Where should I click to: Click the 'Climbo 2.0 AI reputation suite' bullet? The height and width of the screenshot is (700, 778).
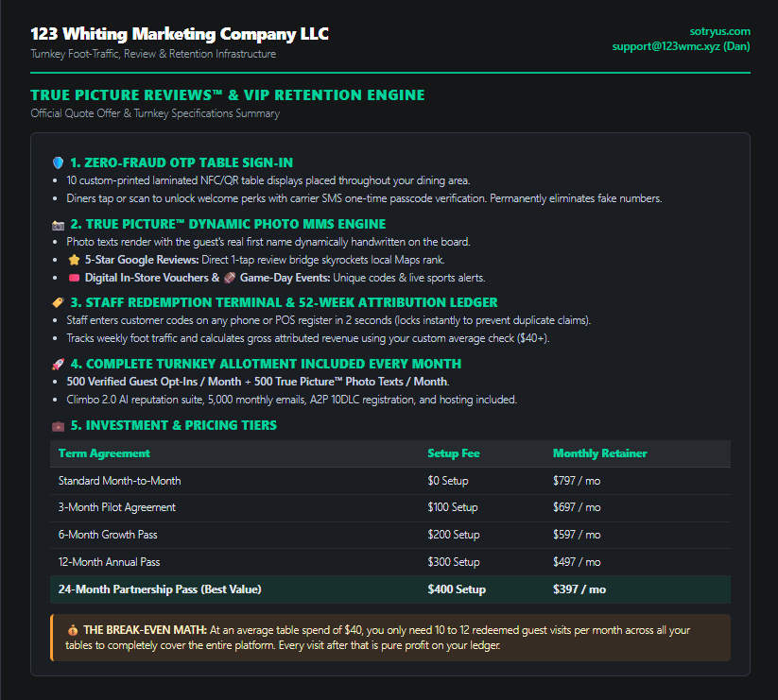click(292, 400)
